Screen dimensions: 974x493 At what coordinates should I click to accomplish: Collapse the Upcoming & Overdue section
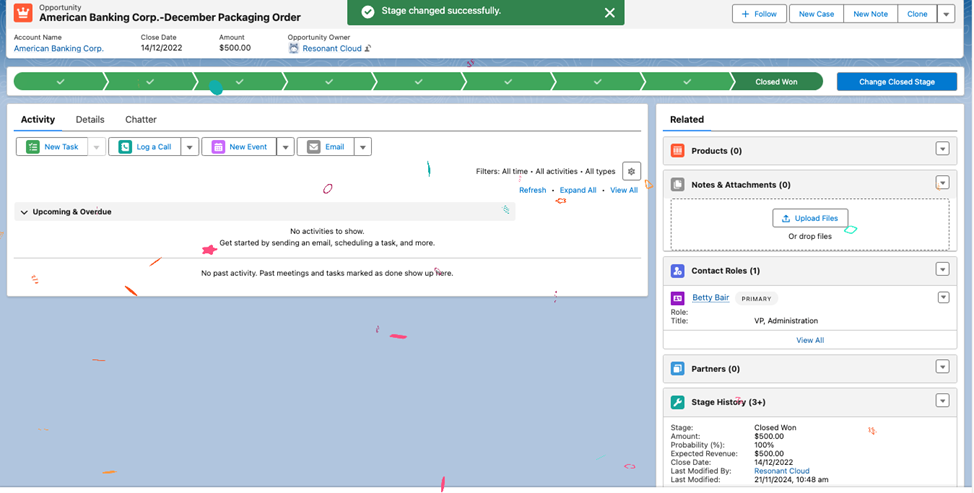tap(24, 212)
